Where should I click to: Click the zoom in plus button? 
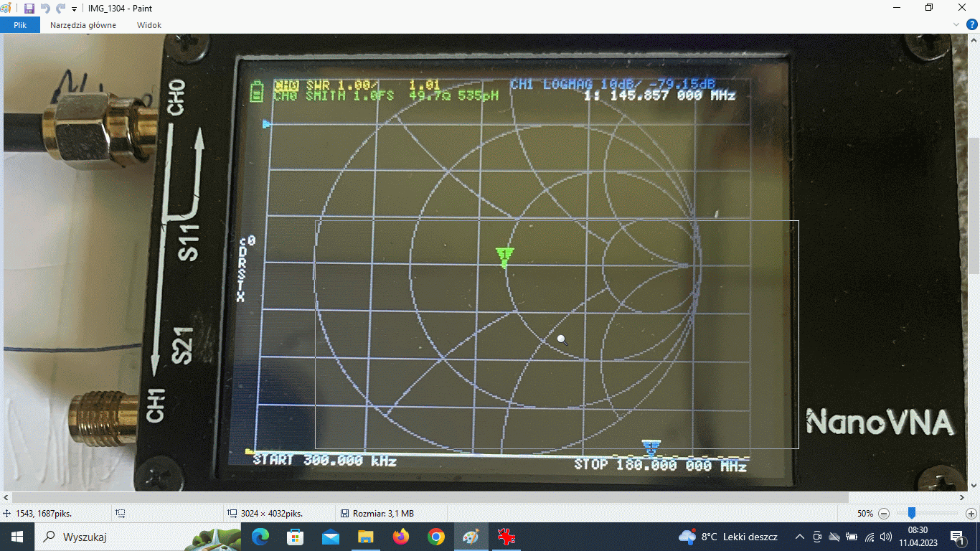point(971,514)
